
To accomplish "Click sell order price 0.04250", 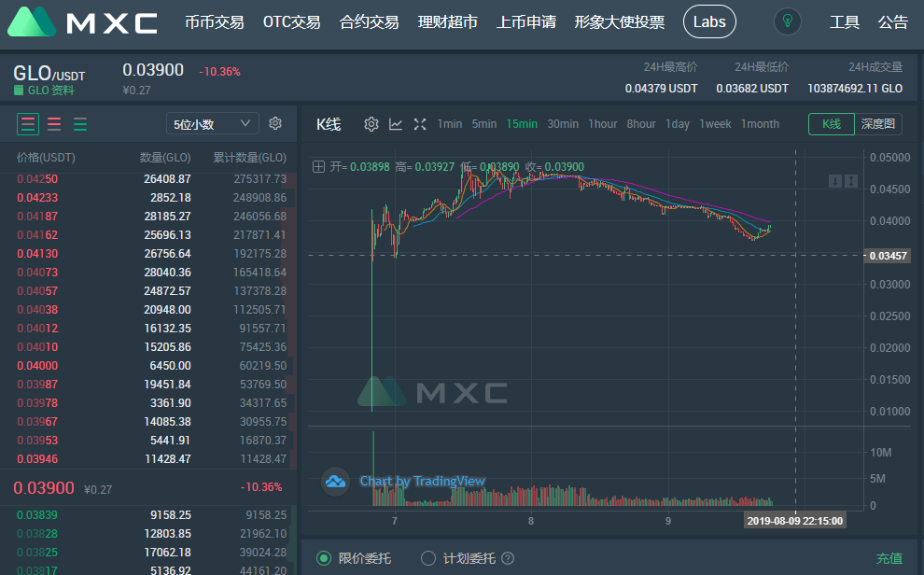I will [x=37, y=179].
